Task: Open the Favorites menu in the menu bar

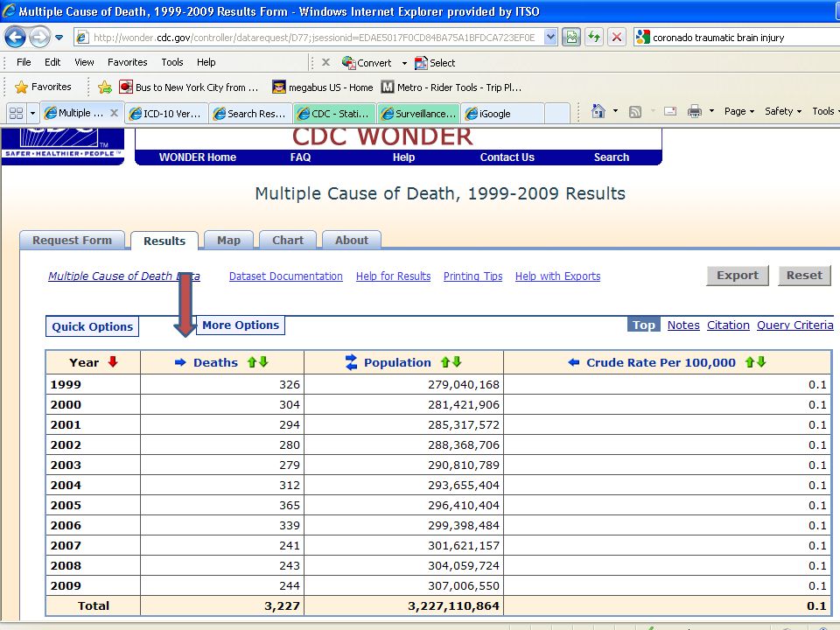Action: point(128,62)
